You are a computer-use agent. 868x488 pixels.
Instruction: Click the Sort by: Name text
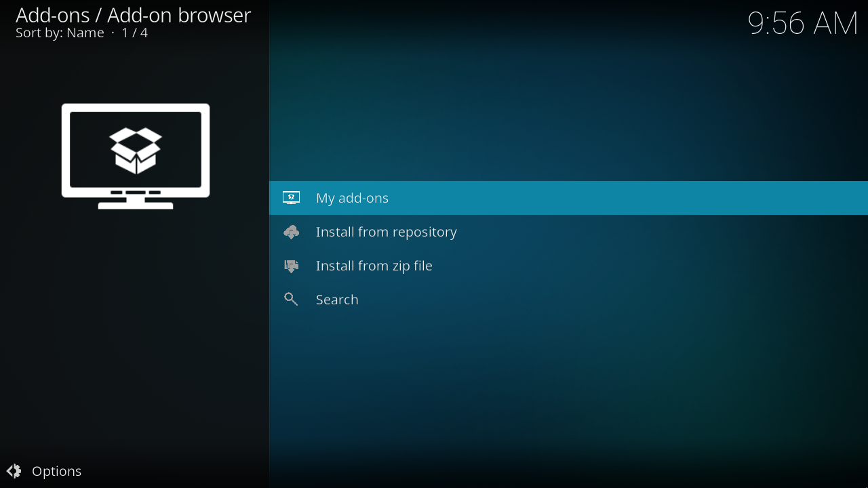[60, 33]
